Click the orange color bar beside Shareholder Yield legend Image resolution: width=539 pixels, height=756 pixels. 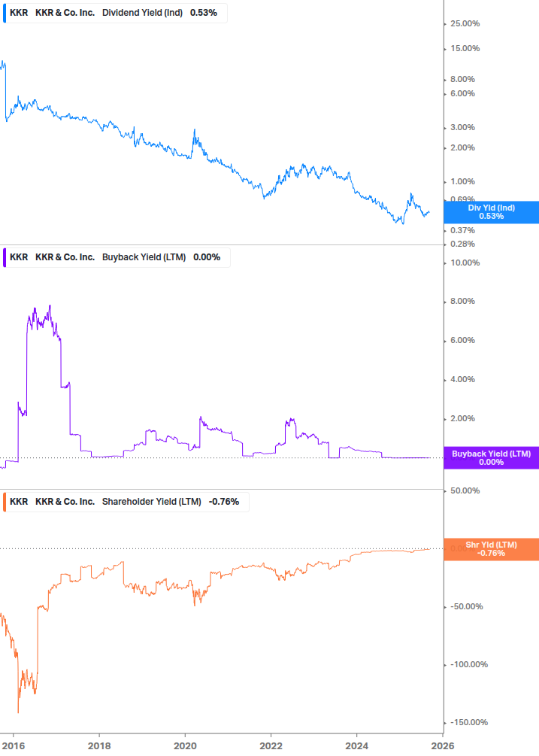click(5, 502)
